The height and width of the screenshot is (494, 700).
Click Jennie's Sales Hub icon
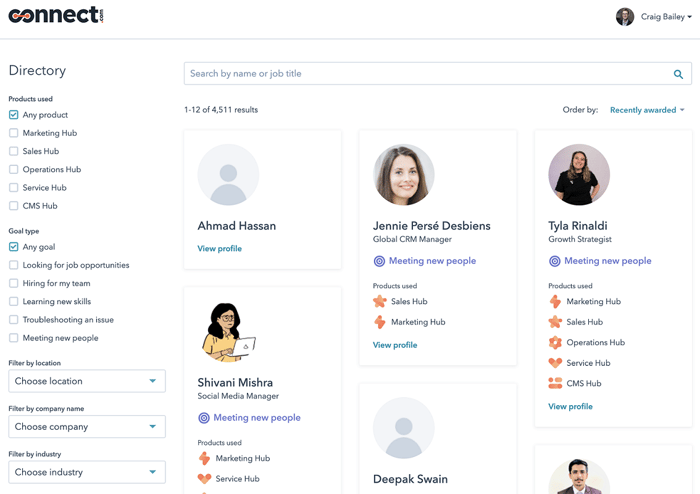[x=380, y=301]
